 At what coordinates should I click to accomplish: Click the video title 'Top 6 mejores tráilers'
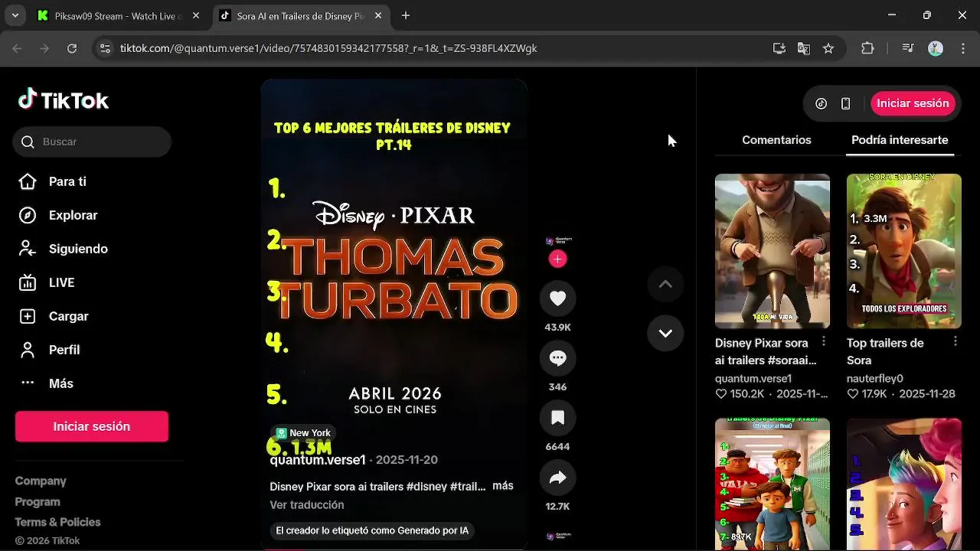point(393,135)
